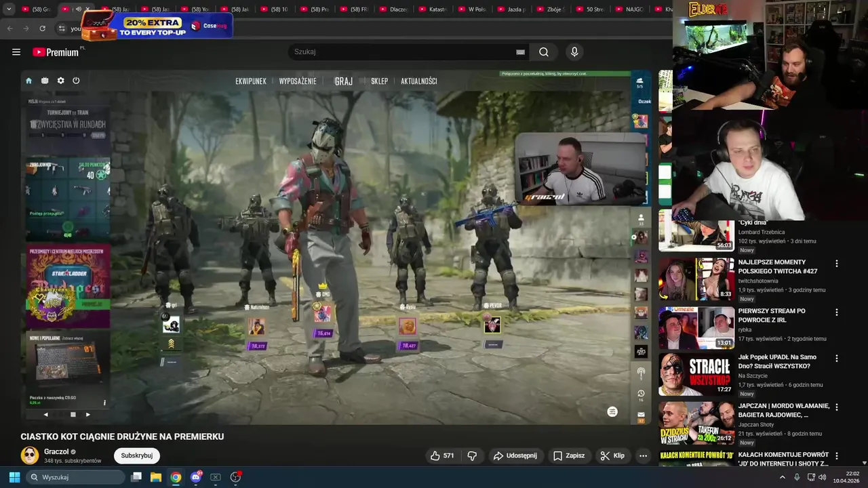Like the video with 571 likes
This screenshot has width=868, height=488.
(441, 456)
